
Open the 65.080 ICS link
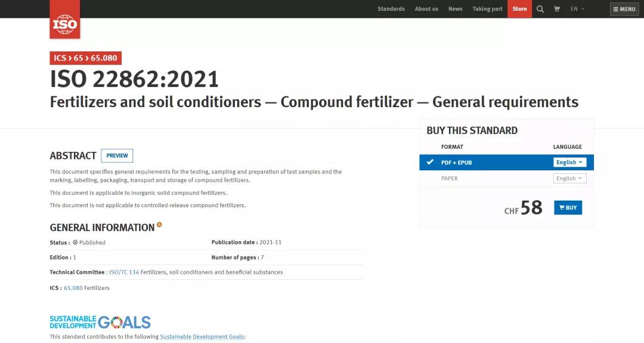point(73,288)
